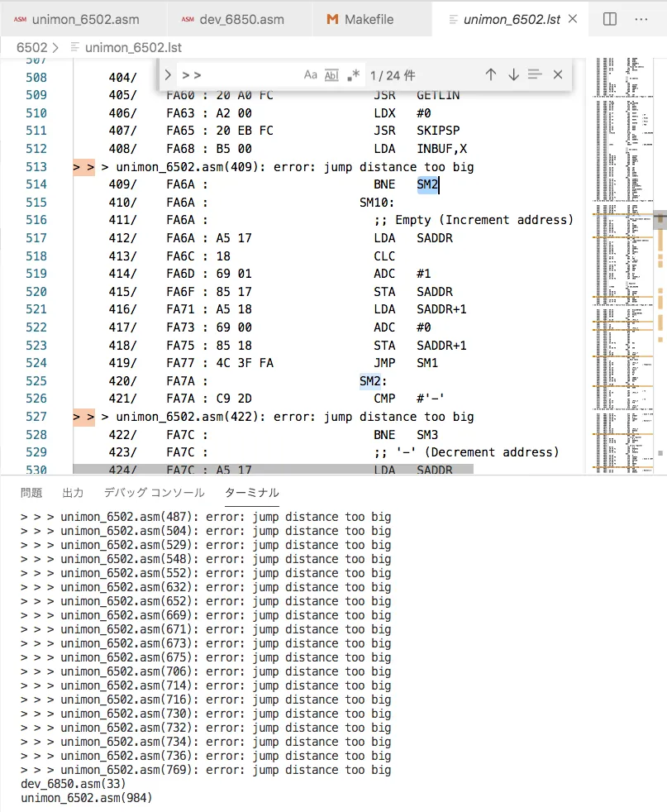Click the '-' (Decrement address) comment

[466, 452]
